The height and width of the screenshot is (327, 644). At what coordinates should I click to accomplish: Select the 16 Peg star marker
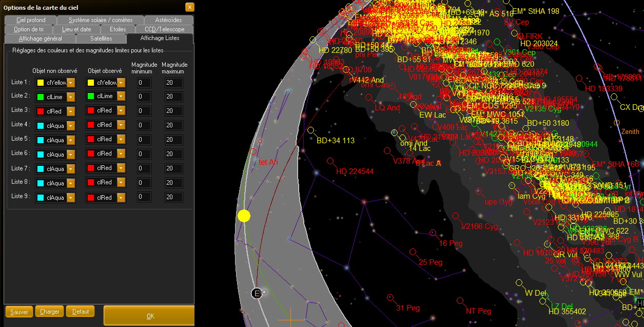[x=433, y=233]
